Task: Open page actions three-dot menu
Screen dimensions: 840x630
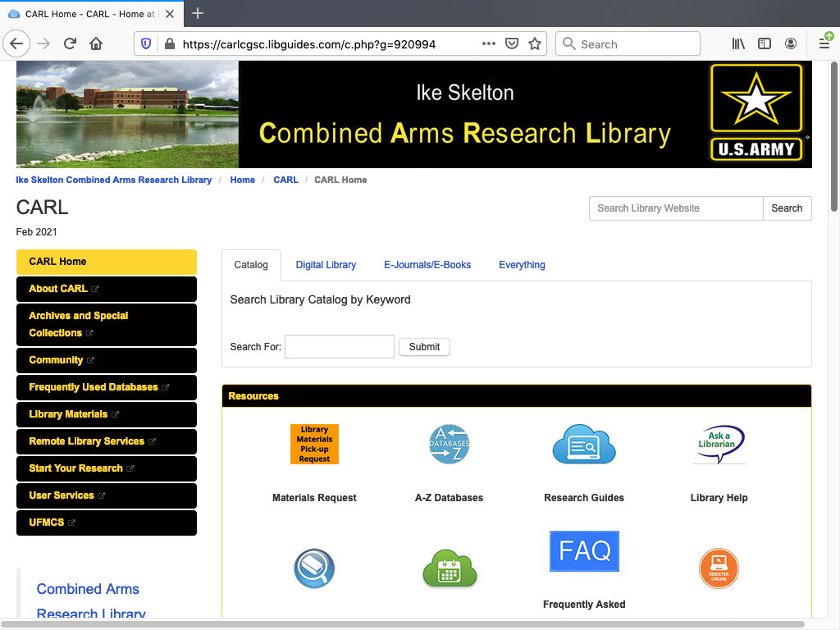Action: [x=489, y=44]
